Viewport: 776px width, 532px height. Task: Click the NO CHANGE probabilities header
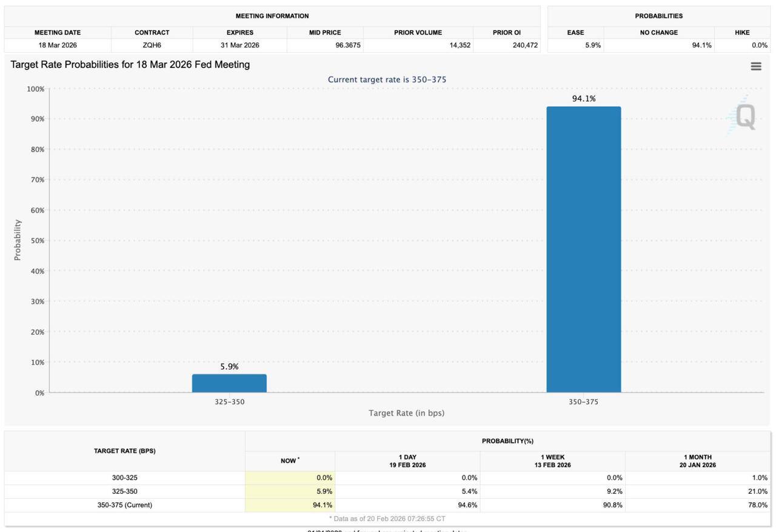(x=658, y=33)
